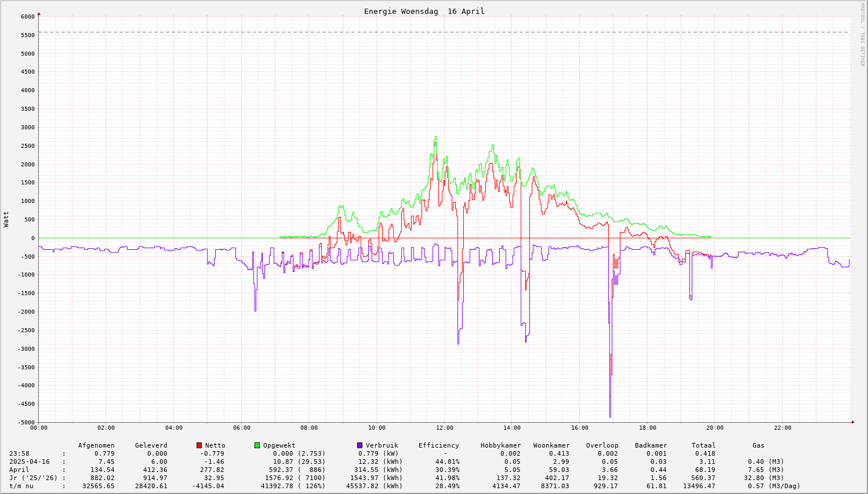Click the 12:00 time axis label

tap(445, 428)
